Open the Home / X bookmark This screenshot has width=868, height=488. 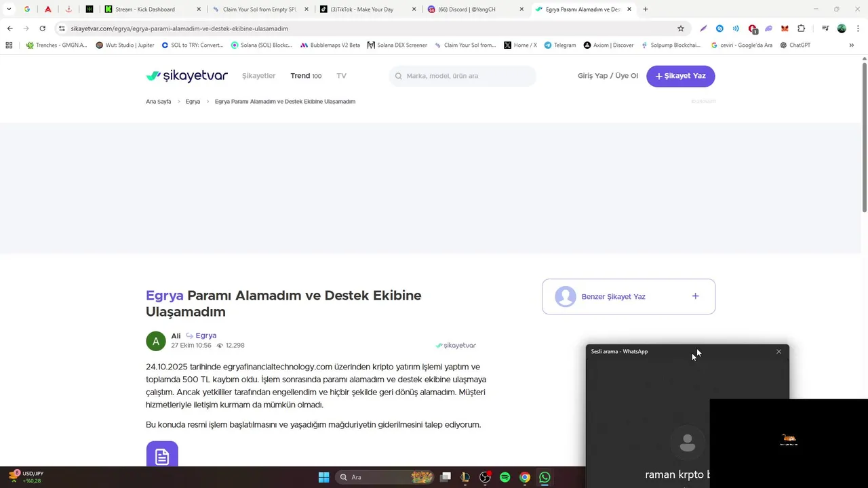[x=520, y=45]
